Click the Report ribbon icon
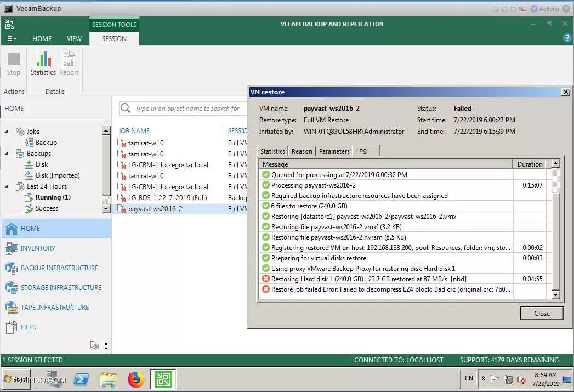The width and height of the screenshot is (574, 392). (69, 63)
